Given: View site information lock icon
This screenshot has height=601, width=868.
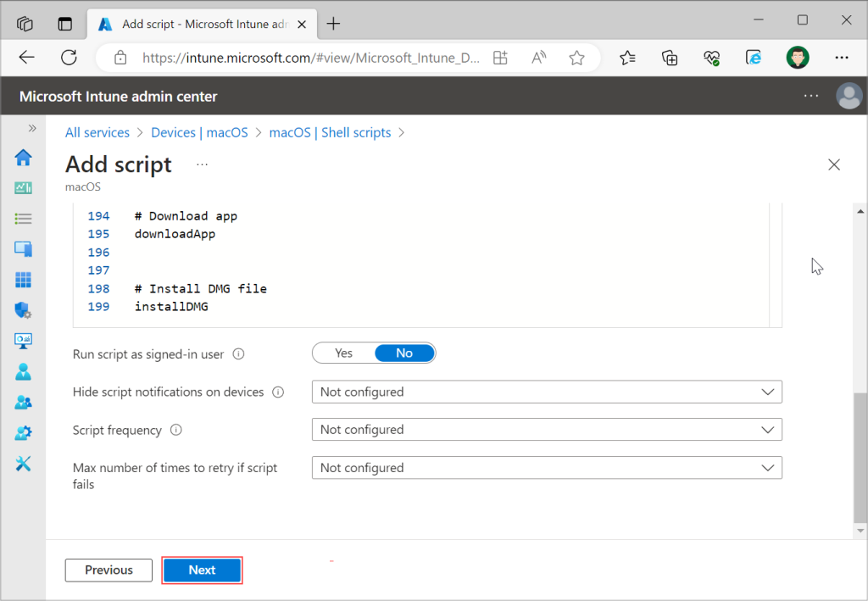Looking at the screenshot, I should tap(120, 58).
